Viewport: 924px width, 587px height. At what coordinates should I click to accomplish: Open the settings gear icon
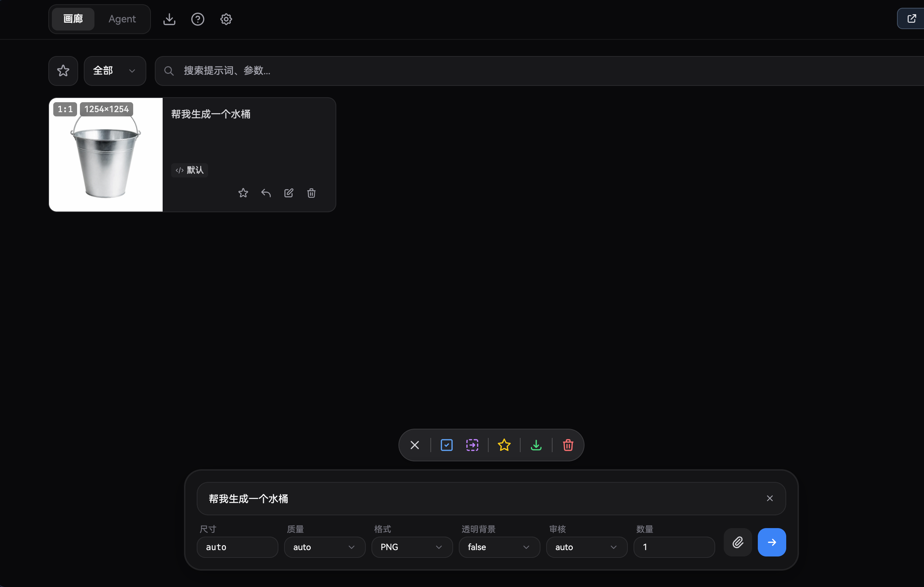[x=226, y=19]
